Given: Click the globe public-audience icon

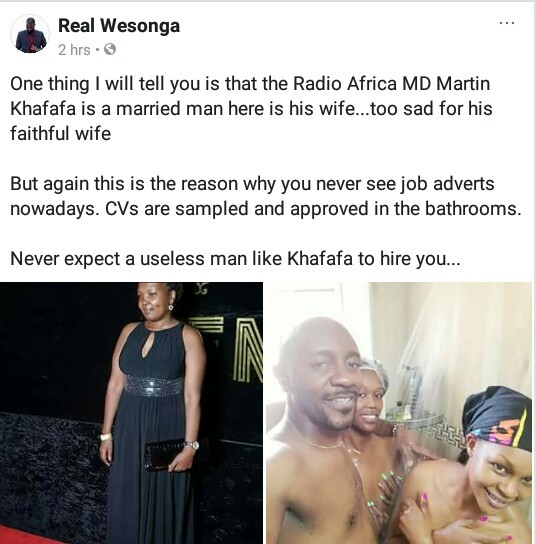Looking at the screenshot, I should (110, 50).
